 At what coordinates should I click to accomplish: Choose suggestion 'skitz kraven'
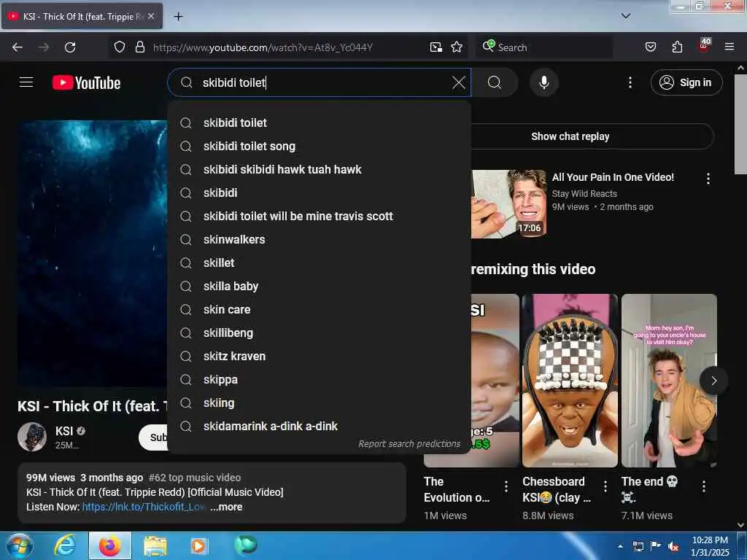pyautogui.click(x=320, y=356)
